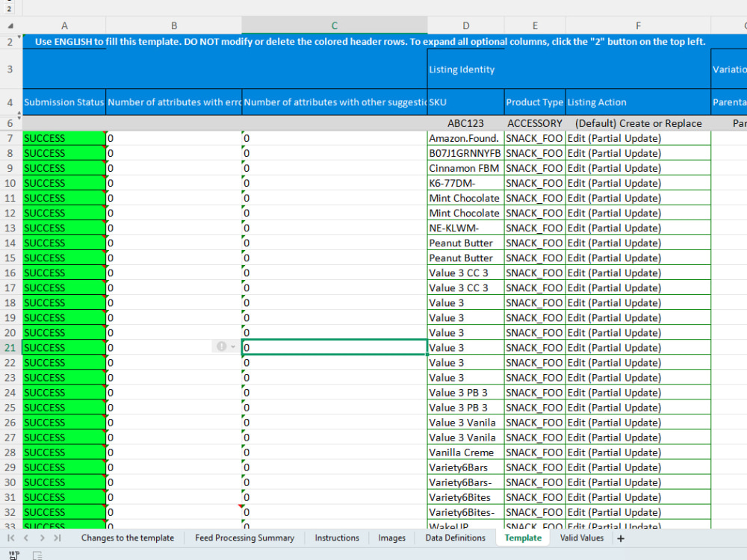Select the Amazon.Found. SKU cell
The width and height of the screenshot is (747, 560).
click(466, 138)
